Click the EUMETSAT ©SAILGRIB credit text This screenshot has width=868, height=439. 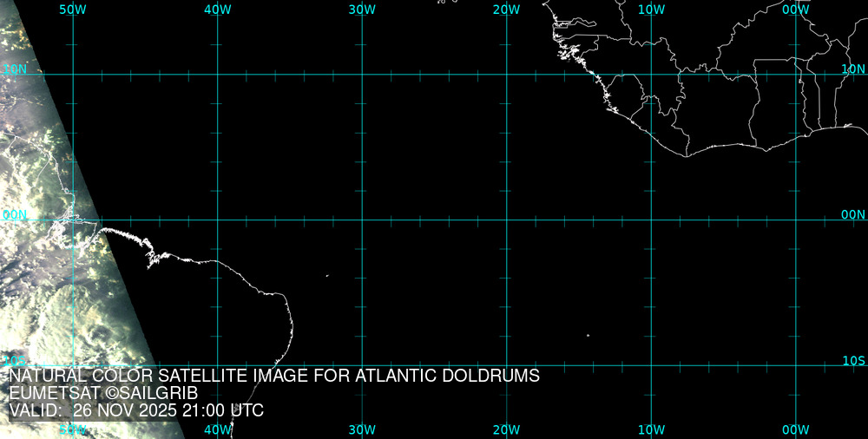click(x=103, y=393)
